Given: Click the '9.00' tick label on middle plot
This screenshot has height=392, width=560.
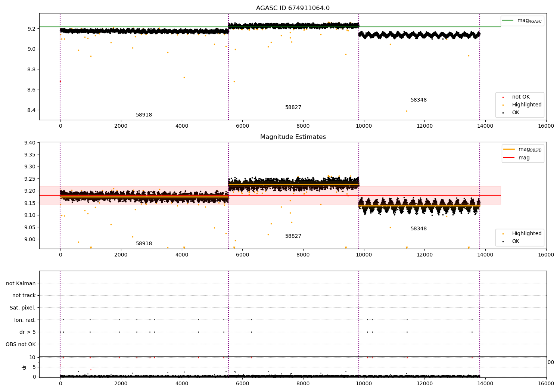Looking at the screenshot, I should click(29, 239).
